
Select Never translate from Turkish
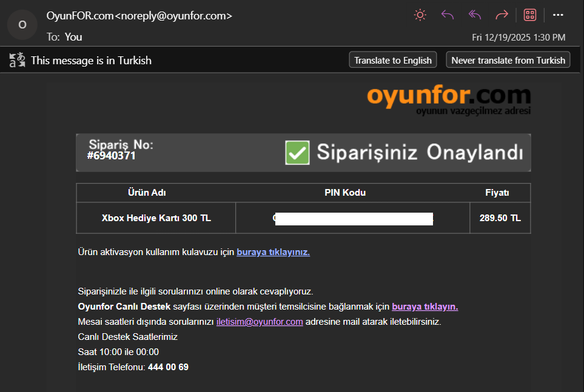508,60
